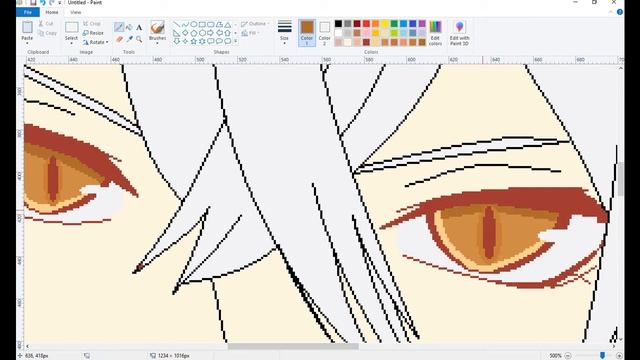640x360 pixels.
Task: Pick the yellow color swatch
Action: click(x=385, y=24)
